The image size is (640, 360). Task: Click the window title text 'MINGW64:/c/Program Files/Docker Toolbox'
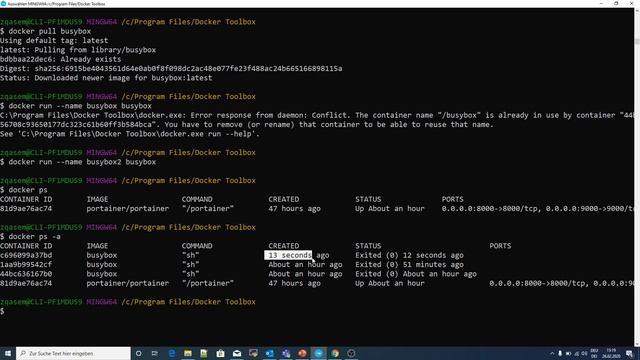pyautogui.click(x=57, y=3)
